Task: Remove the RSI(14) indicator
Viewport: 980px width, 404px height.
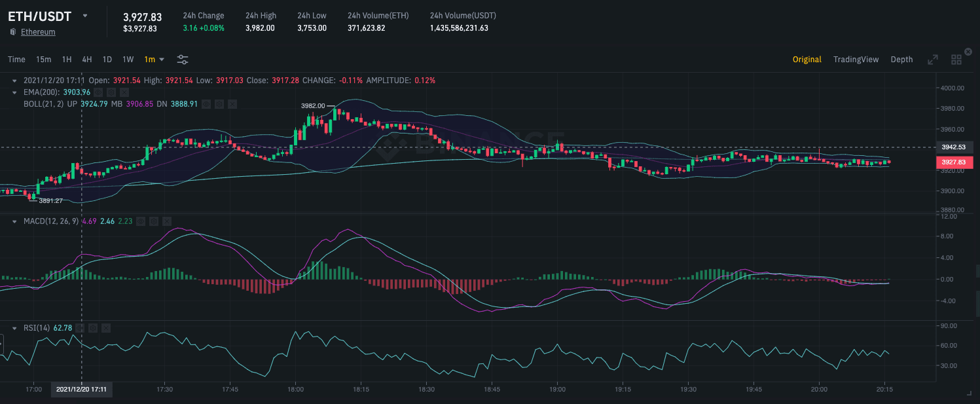Action: (106, 328)
